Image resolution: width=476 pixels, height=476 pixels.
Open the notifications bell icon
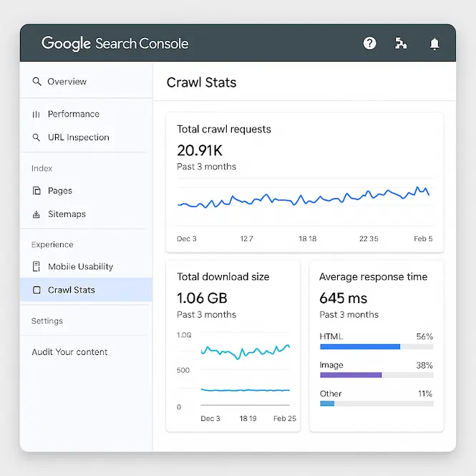[x=434, y=44]
